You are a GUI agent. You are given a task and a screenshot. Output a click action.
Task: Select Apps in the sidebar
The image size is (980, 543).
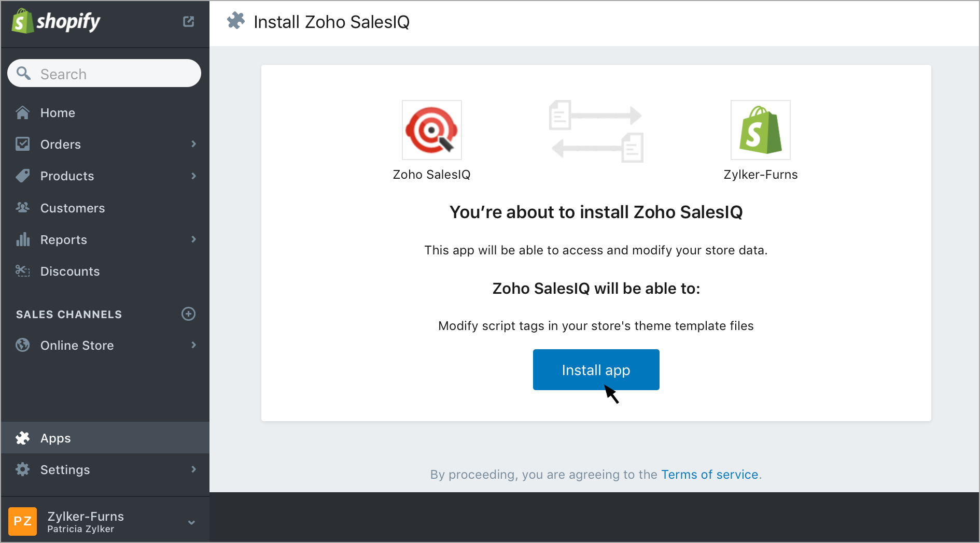[55, 438]
